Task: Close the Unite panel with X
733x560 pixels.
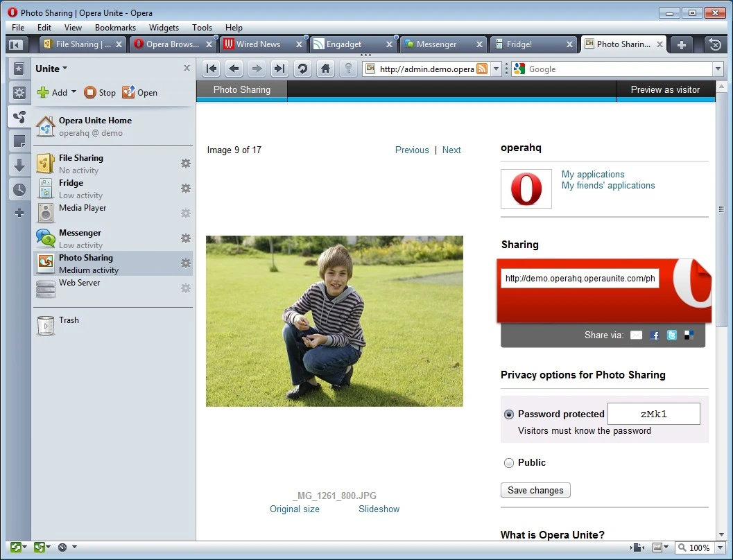Action: pos(187,68)
